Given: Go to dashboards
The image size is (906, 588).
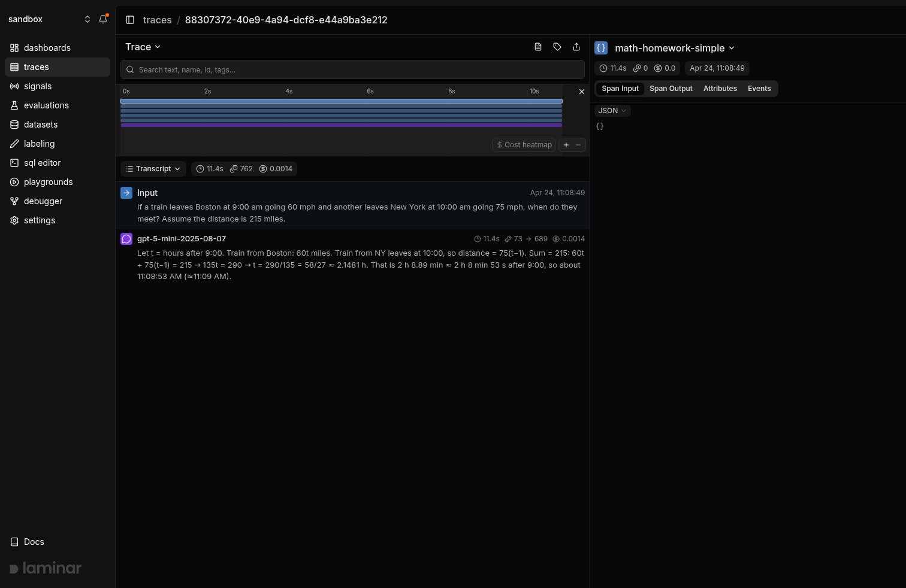Looking at the screenshot, I should tap(58, 48).
